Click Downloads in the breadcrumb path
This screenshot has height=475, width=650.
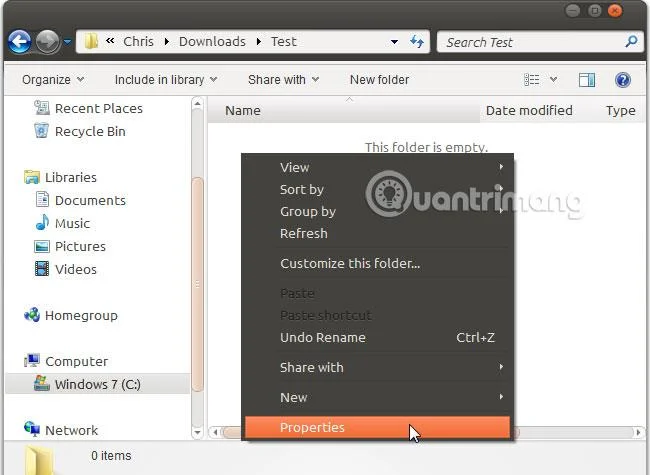(212, 41)
